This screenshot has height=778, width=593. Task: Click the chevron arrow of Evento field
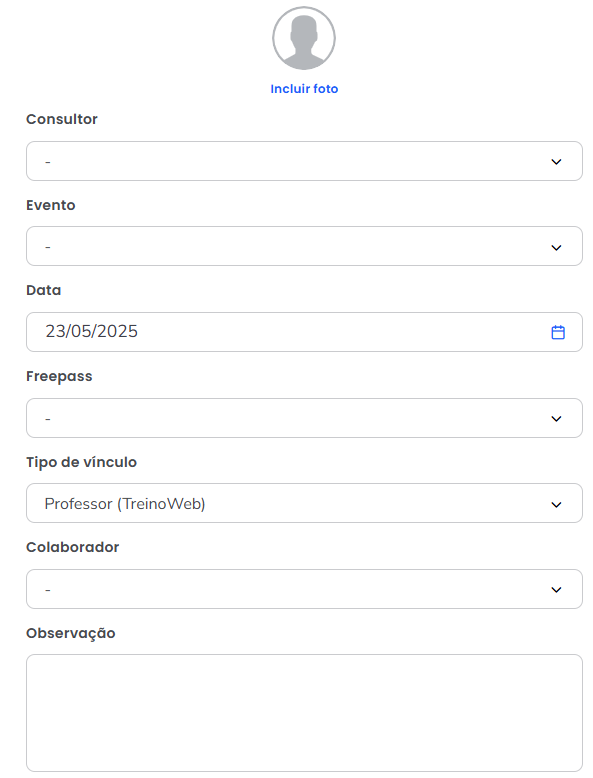coord(556,248)
